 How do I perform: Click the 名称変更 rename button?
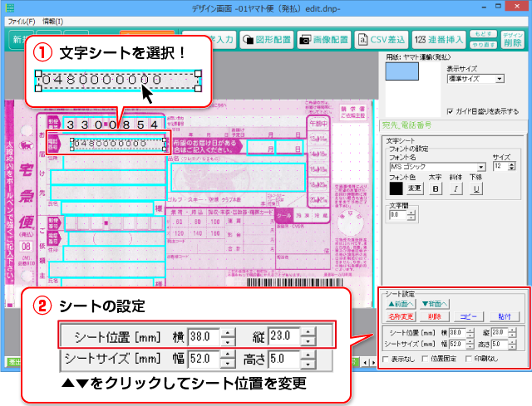coord(401,316)
